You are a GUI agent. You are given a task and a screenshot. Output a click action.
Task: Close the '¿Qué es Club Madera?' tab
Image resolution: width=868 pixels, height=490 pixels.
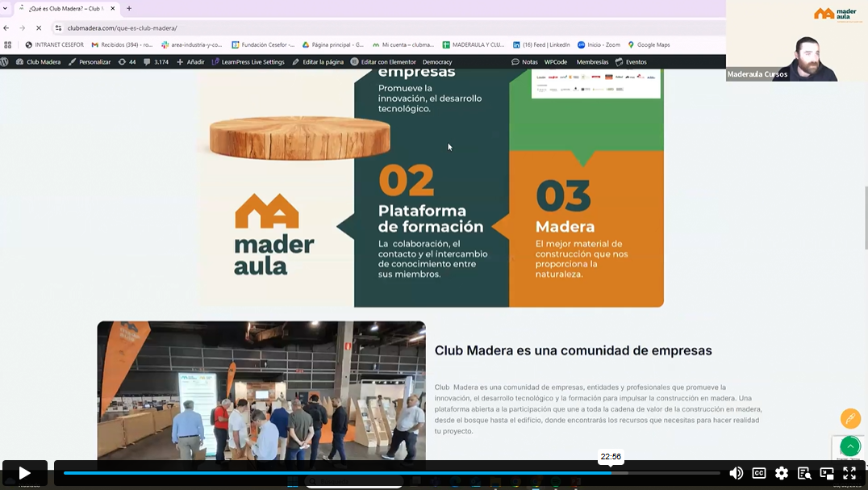point(112,8)
